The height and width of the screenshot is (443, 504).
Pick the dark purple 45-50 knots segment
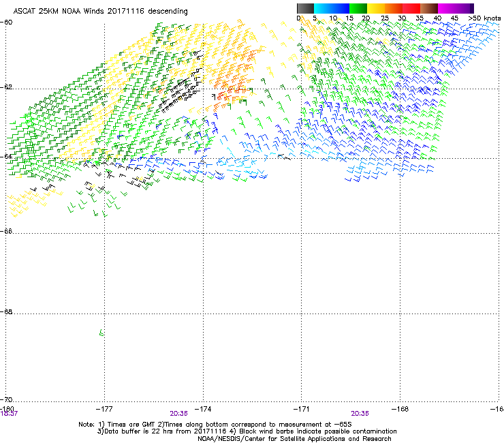(464, 8)
